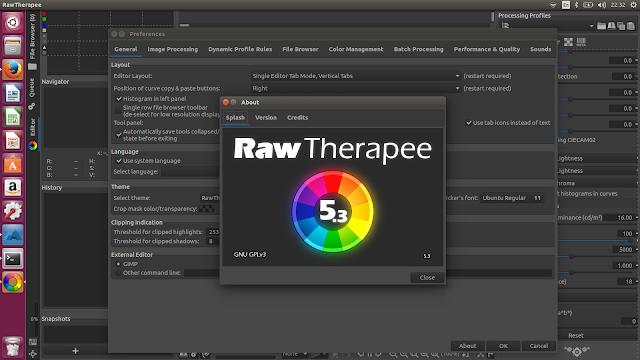Click Reset button in tool panel
Image resolution: width=640 pixels, height=360 pixels.
tap(576, 336)
